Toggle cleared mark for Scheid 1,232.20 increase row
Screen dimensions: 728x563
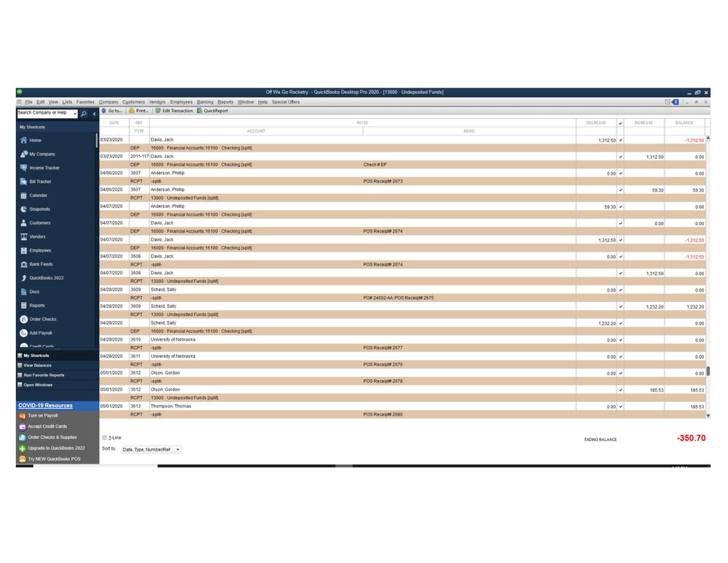click(620, 306)
